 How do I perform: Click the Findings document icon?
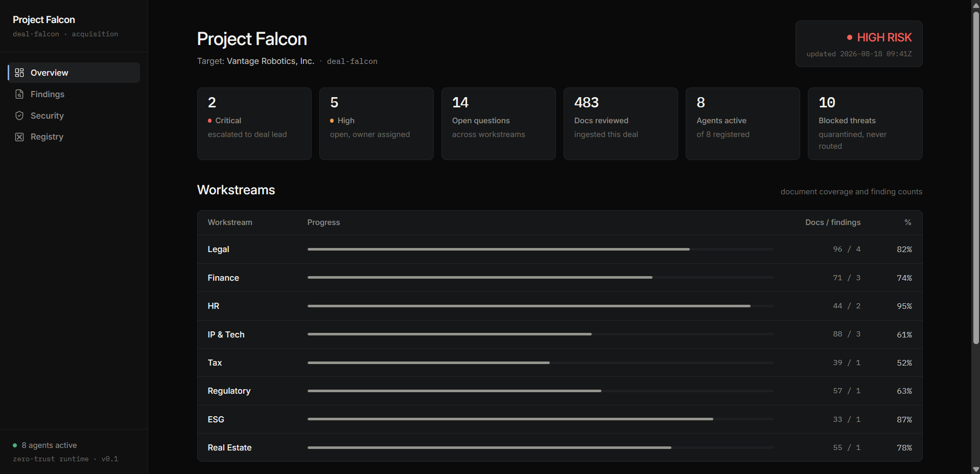point(19,94)
